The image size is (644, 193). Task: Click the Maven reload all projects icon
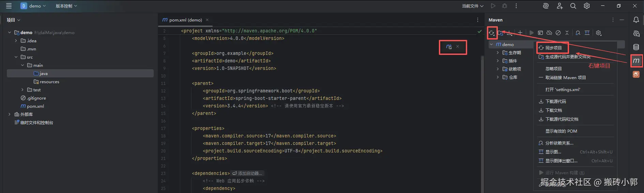click(x=492, y=33)
